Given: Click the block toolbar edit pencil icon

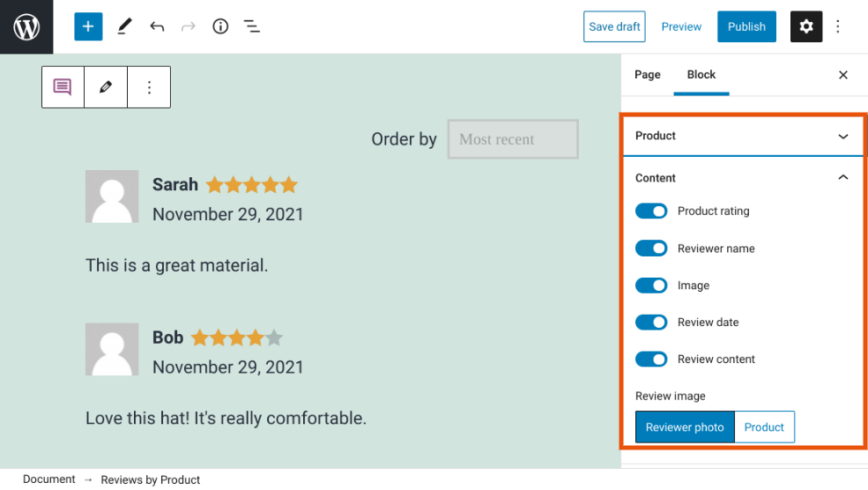Looking at the screenshot, I should coord(106,87).
